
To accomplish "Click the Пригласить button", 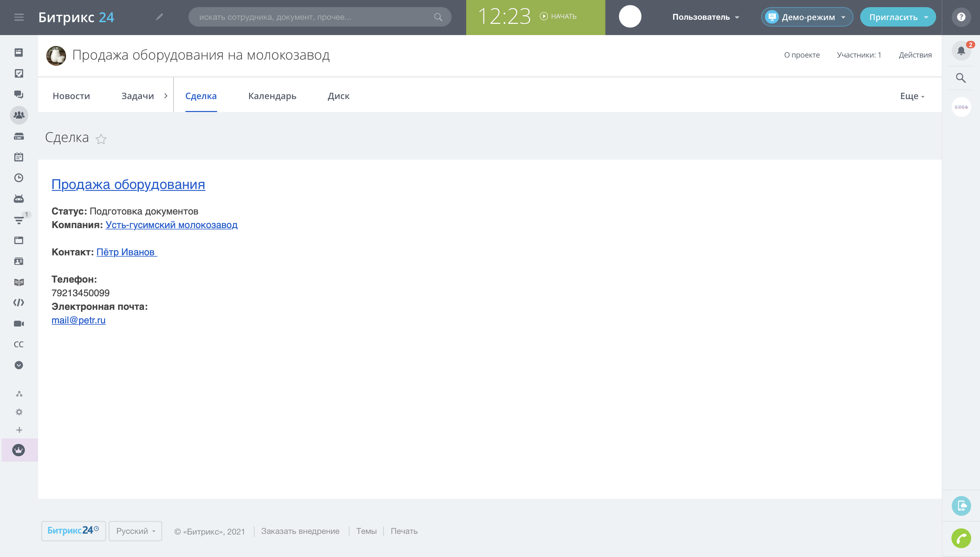I will coord(893,17).
